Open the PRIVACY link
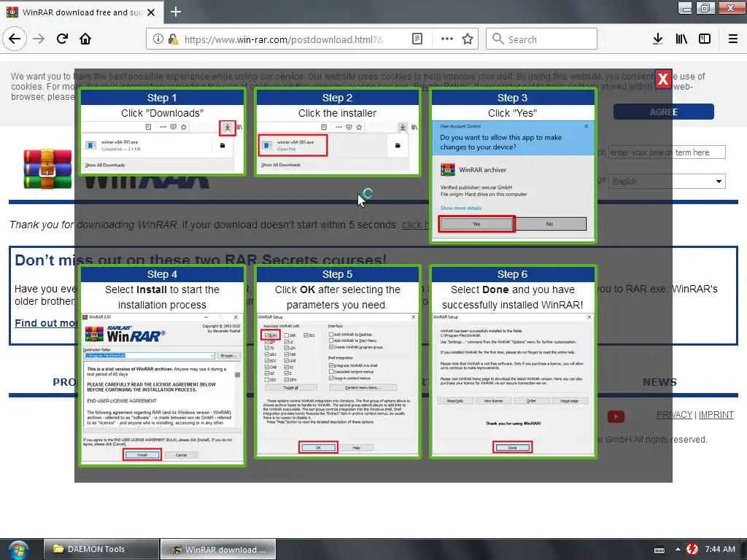 [x=674, y=415]
